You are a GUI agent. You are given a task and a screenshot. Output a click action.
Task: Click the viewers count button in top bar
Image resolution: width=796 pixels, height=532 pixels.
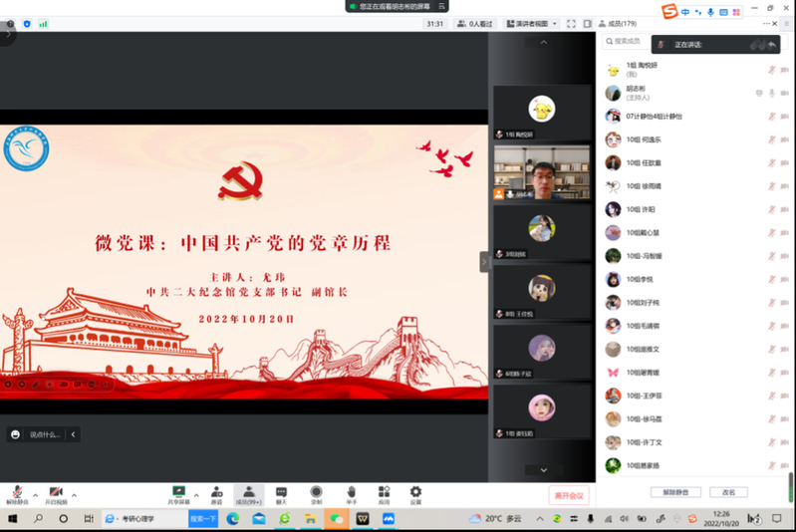(x=475, y=23)
